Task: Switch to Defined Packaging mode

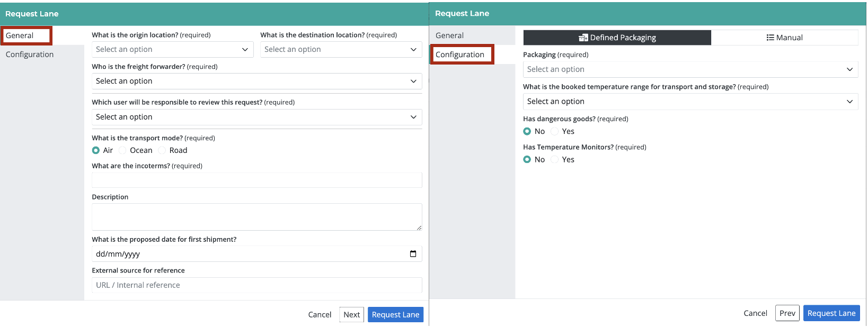Action: tap(617, 38)
